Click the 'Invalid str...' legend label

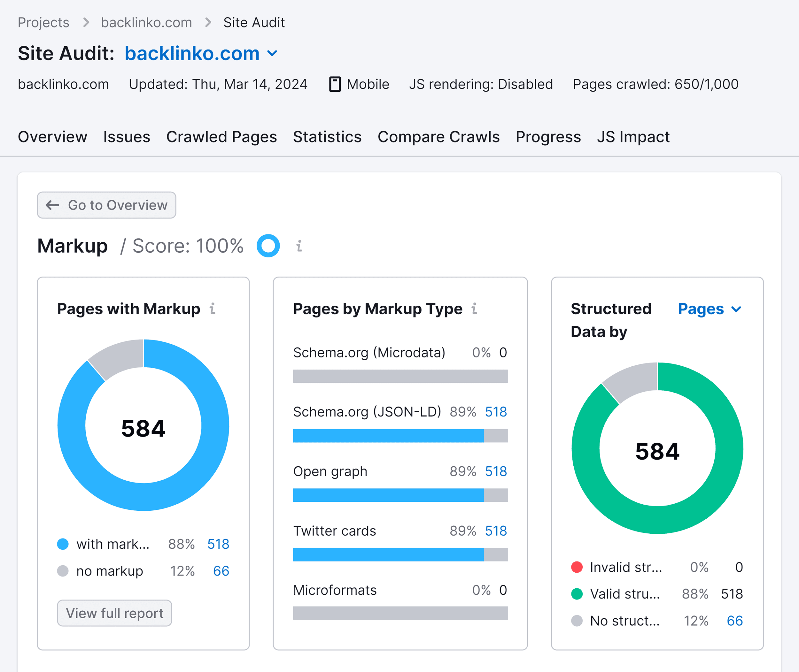pyautogui.click(x=626, y=567)
